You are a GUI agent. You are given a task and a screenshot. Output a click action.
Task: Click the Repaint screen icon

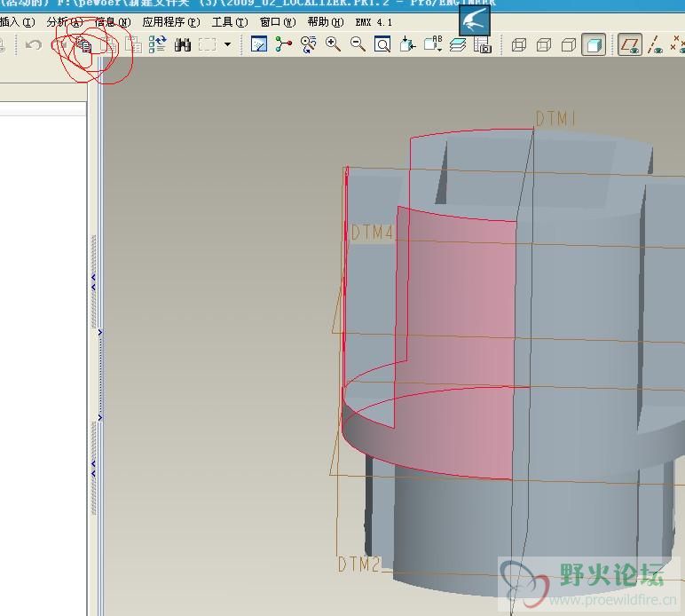click(259, 44)
